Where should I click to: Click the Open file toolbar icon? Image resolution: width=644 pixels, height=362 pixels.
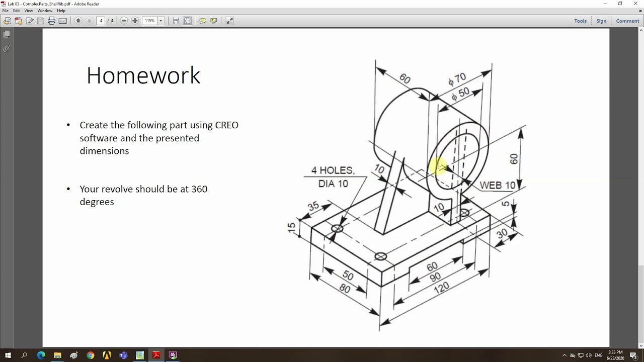coord(7,21)
